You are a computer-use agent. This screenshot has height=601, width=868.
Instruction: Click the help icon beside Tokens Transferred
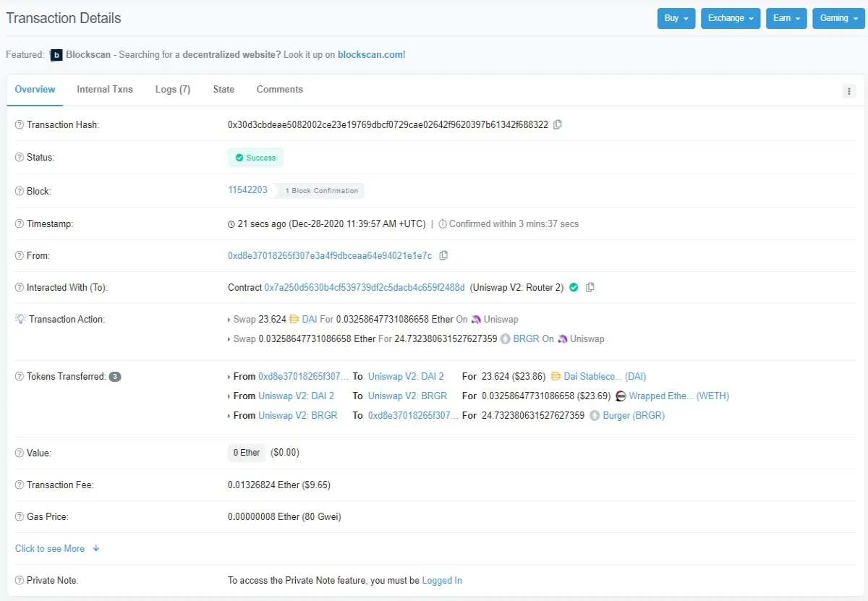[20, 377]
